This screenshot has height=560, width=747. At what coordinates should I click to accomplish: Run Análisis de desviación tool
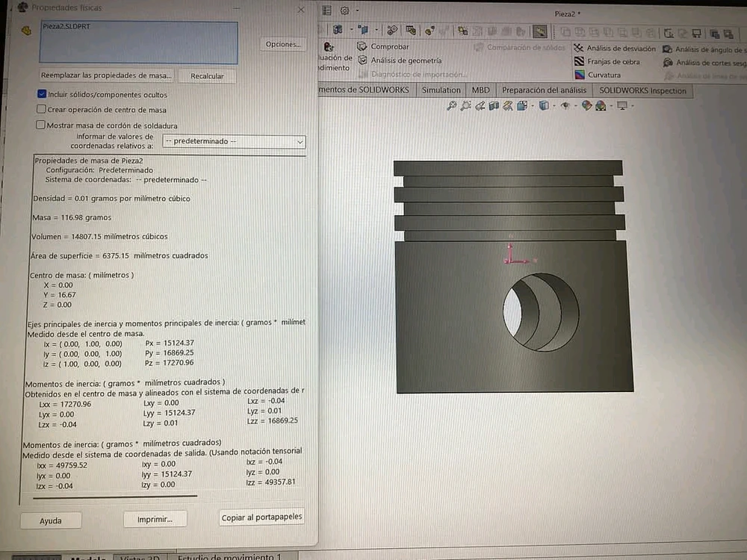[580, 49]
